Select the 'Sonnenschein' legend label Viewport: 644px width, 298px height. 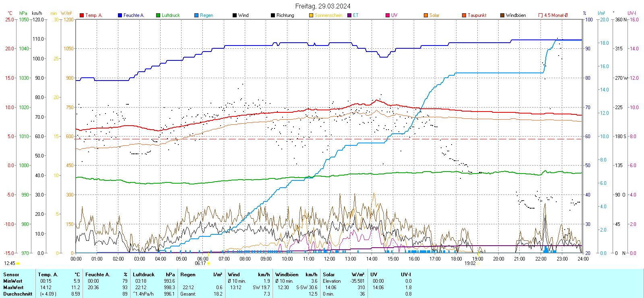[328, 15]
